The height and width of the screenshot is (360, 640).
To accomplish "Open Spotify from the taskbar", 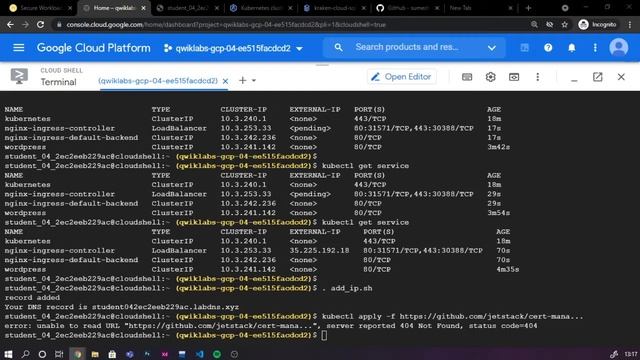I will [x=217, y=354].
